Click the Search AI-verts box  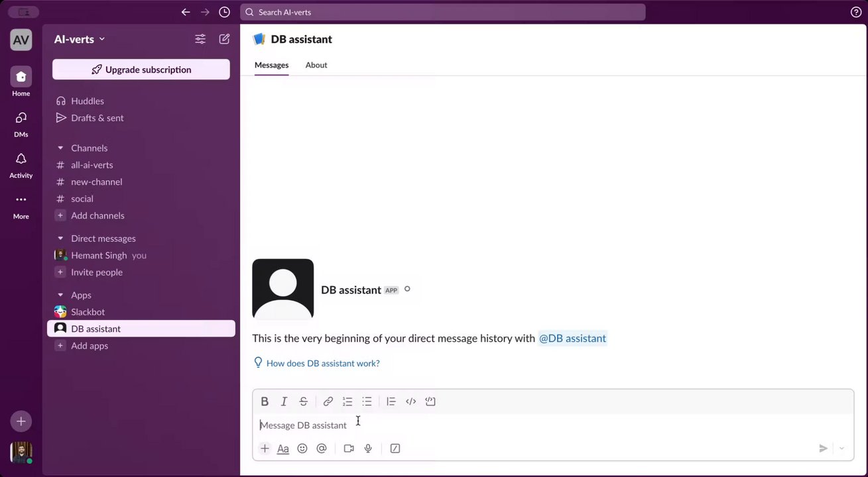pyautogui.click(x=442, y=12)
